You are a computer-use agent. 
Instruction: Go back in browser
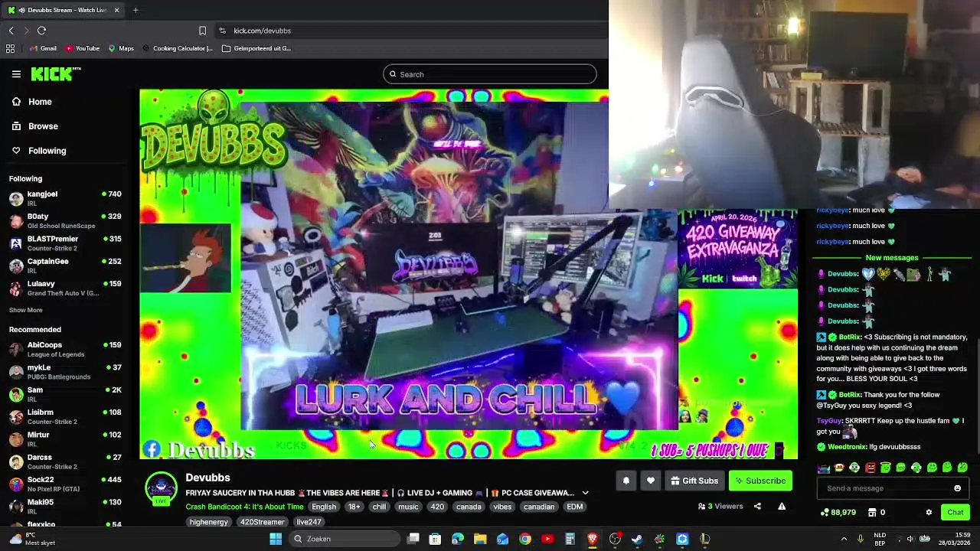tap(11, 31)
